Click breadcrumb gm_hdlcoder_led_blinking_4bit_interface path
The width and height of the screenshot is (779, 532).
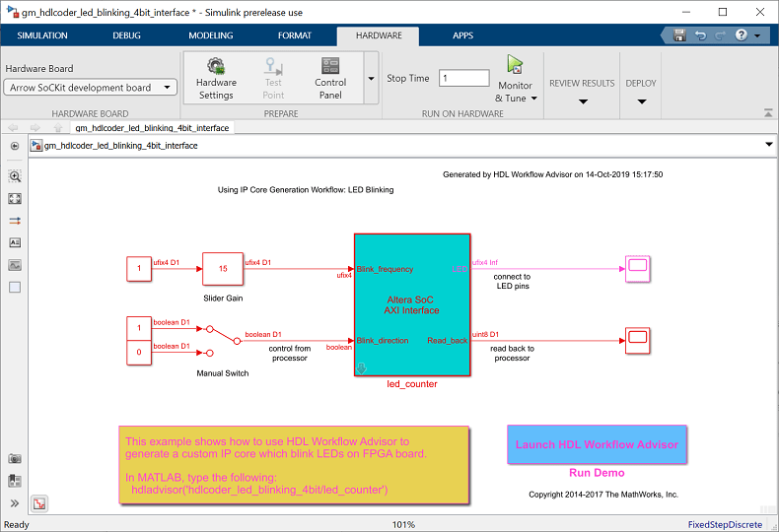pos(120,146)
